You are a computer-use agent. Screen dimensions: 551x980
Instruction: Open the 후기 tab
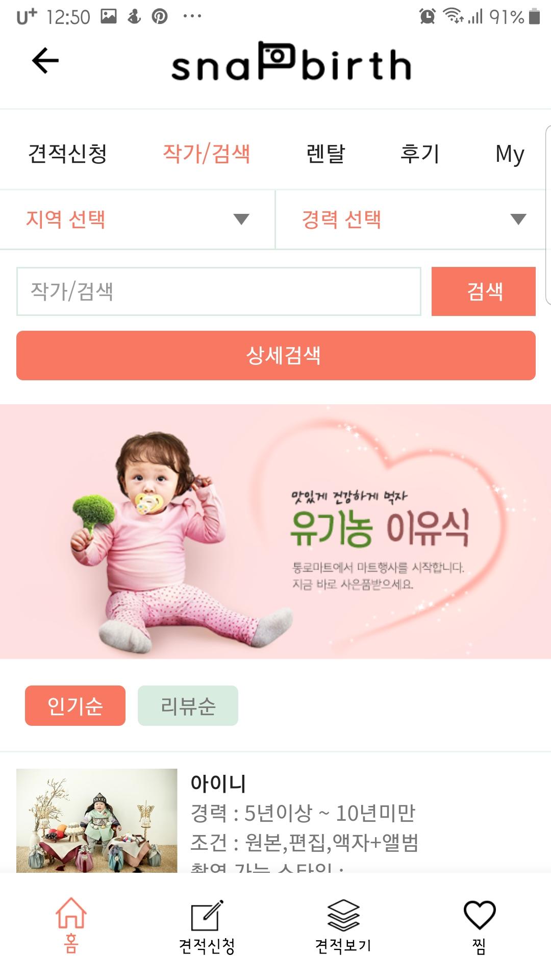tap(419, 153)
